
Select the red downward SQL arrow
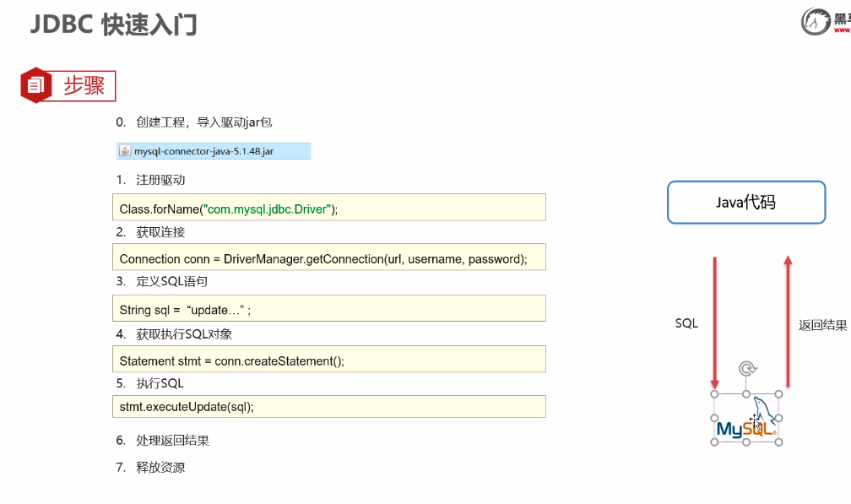[x=714, y=321]
